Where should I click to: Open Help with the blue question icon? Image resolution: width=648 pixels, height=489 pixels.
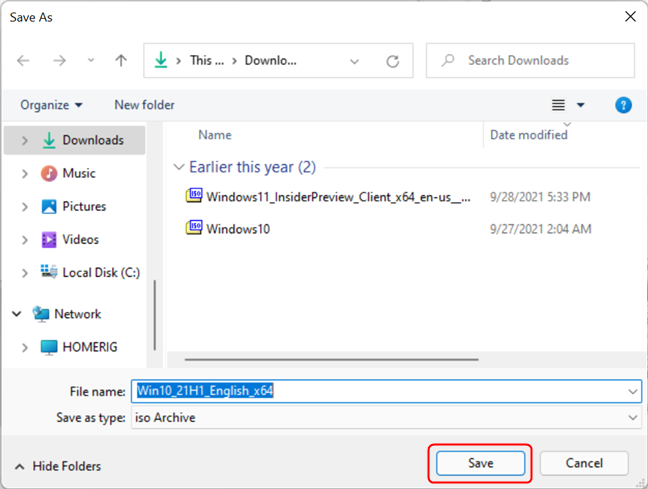click(623, 105)
